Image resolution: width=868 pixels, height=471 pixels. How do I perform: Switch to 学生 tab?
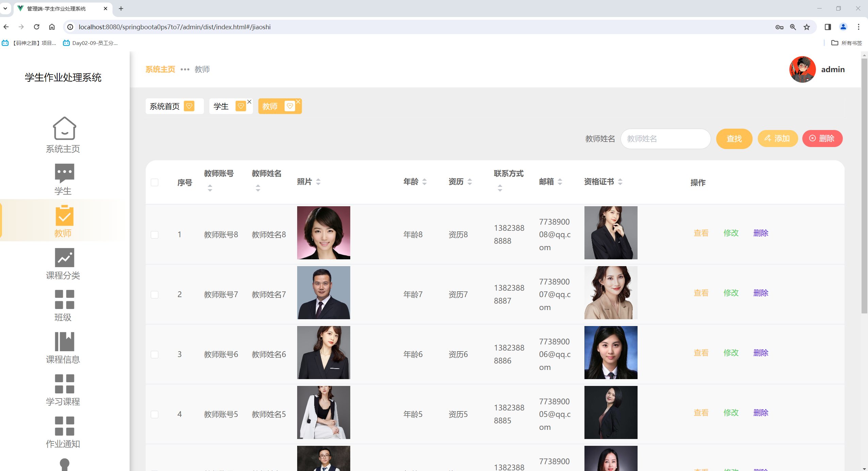tap(231, 106)
